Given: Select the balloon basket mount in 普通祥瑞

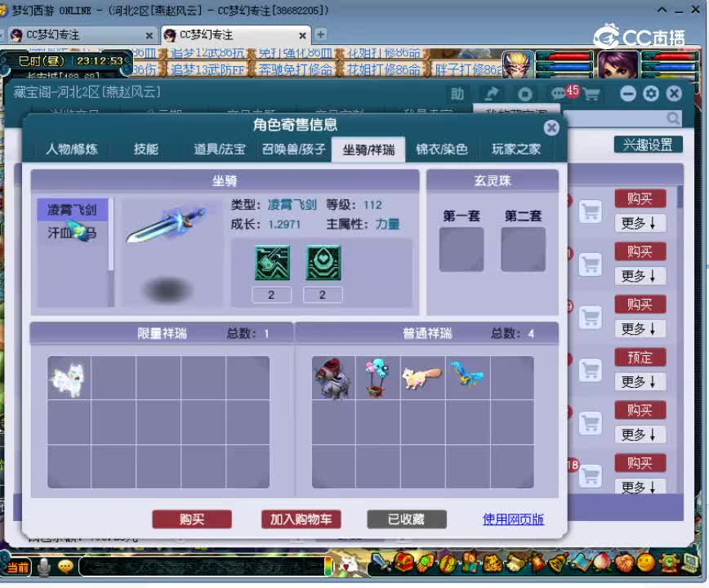Looking at the screenshot, I should click(377, 378).
